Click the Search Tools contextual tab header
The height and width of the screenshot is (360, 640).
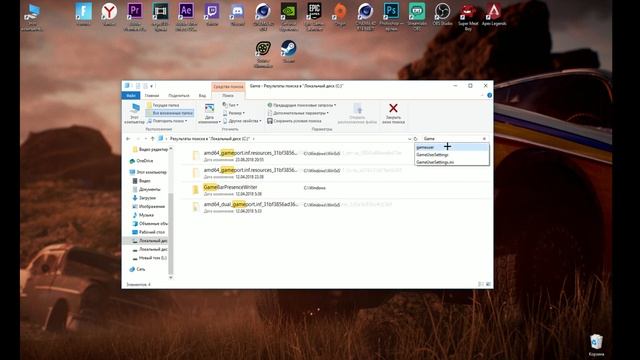228,87
